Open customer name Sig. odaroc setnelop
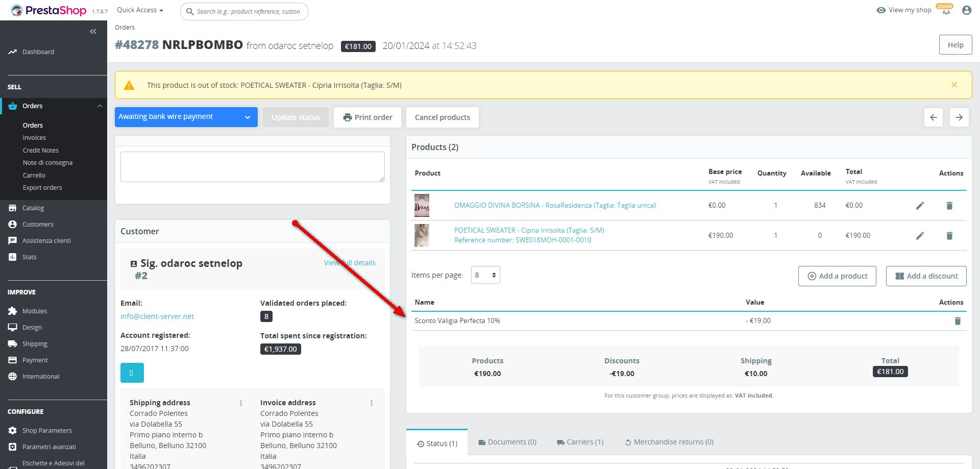 point(191,263)
